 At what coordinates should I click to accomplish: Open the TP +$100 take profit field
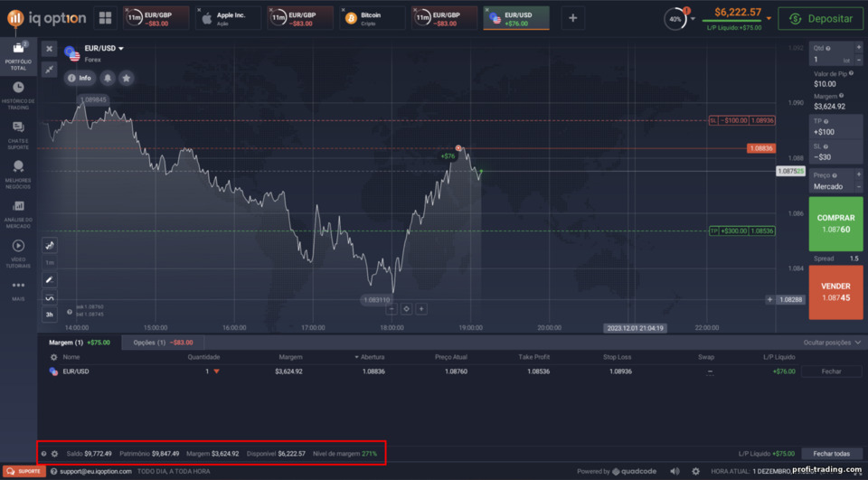click(x=835, y=127)
